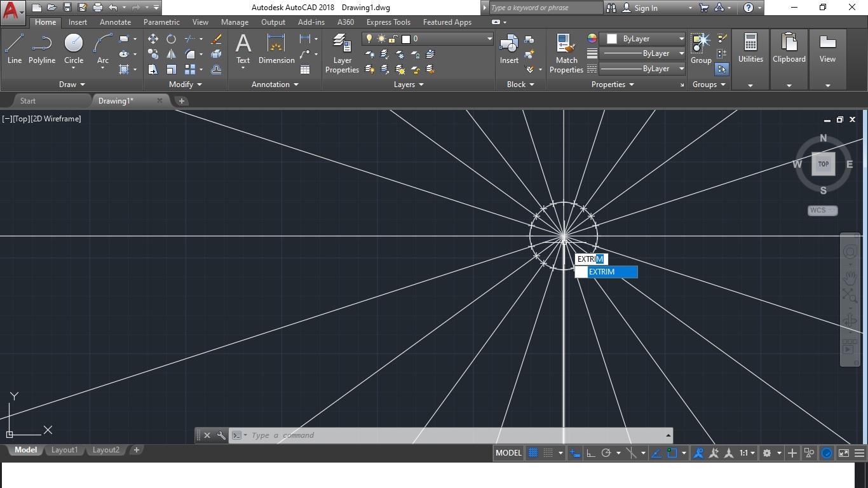Switch to the Annotate ribbon tab
This screenshot has height=488, width=868.
(115, 22)
